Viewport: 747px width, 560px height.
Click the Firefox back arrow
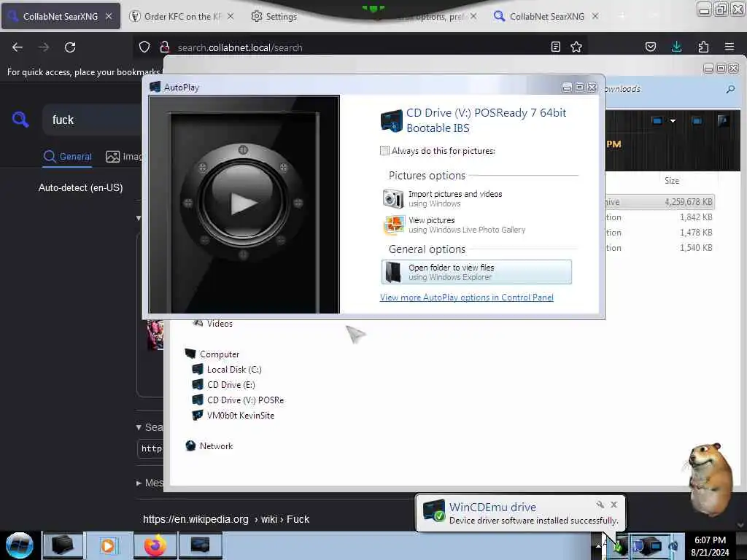coord(18,47)
